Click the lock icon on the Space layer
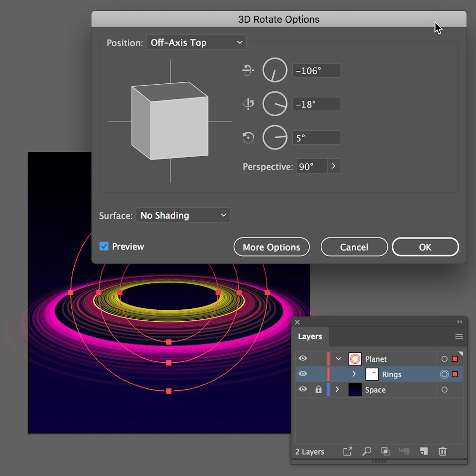The image size is (476, 476). tap(318, 390)
